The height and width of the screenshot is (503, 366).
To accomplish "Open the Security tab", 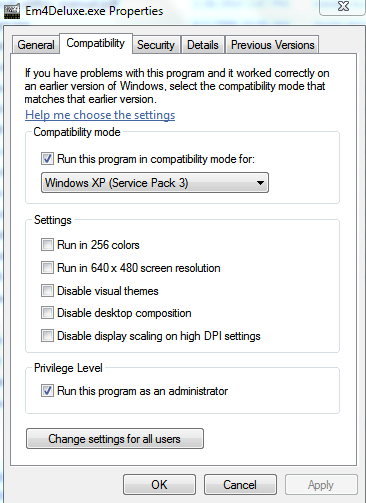I will pyautogui.click(x=156, y=45).
